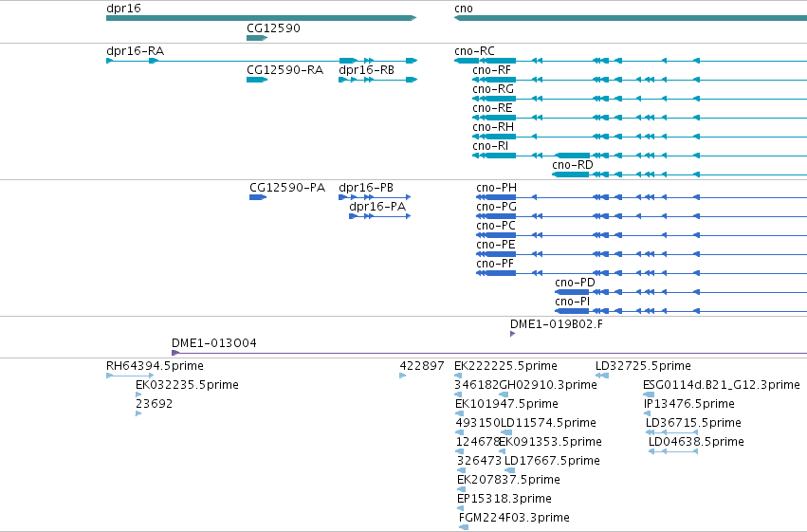The image size is (807, 532).
Task: Click the 493150 feature label
Action: coord(478,423)
